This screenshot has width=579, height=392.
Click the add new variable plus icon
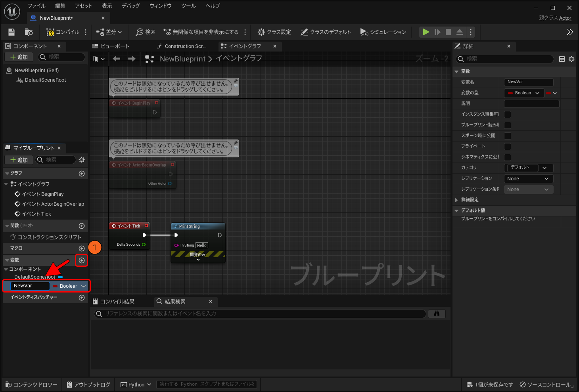coord(82,260)
